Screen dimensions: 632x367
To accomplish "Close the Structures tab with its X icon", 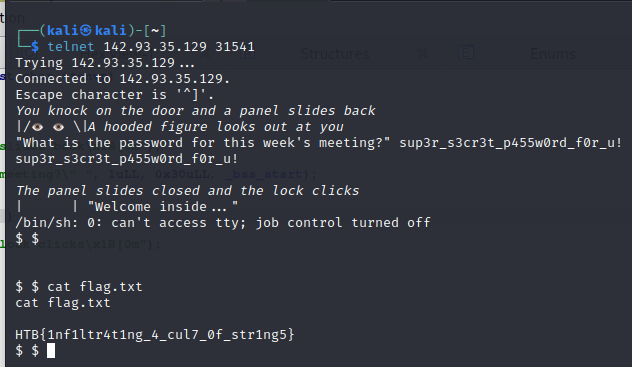I will pos(423,53).
